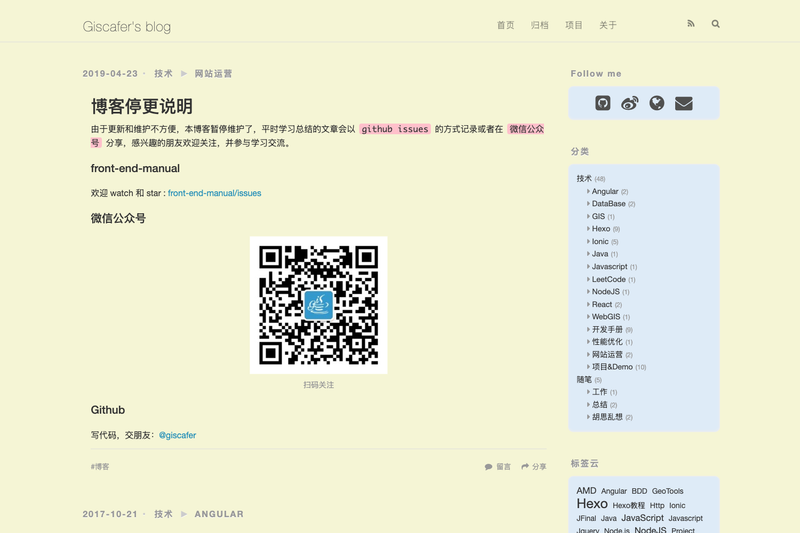Select AMD tag in tag cloud

(x=586, y=490)
